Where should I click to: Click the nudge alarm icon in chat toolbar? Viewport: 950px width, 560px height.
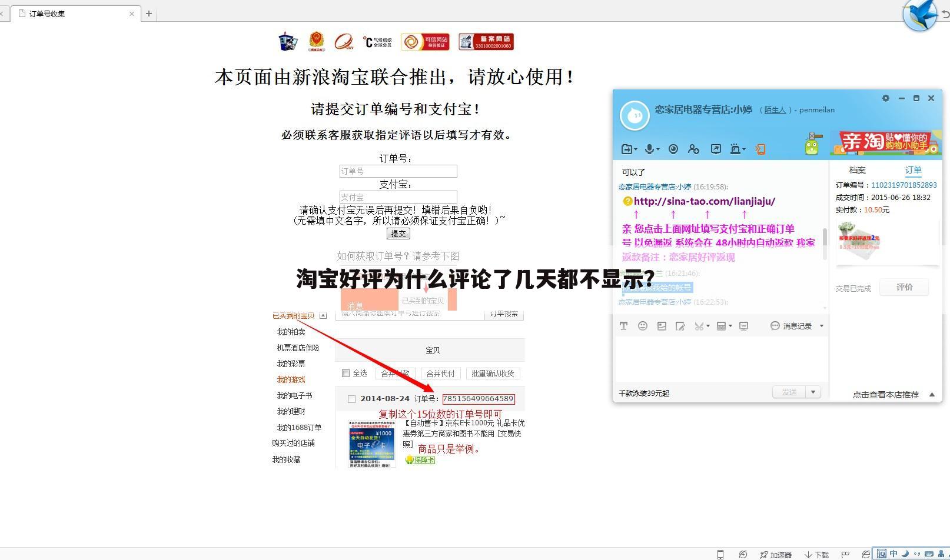click(x=735, y=149)
